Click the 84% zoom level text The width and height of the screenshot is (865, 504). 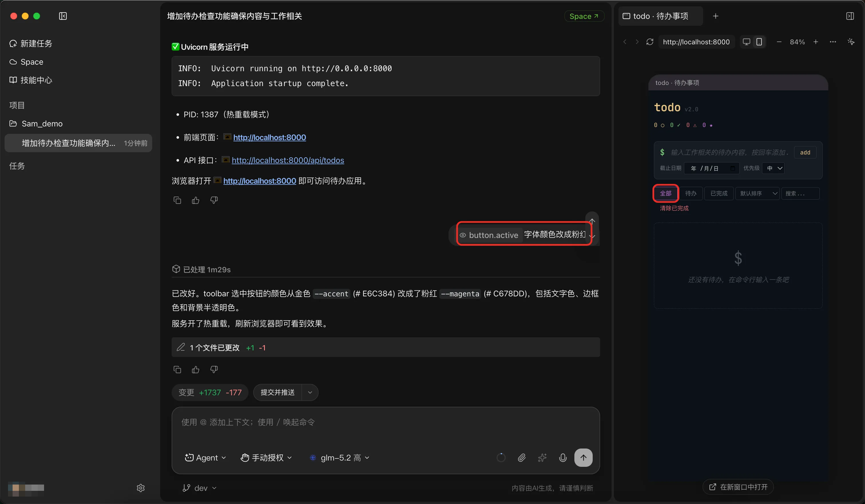click(797, 42)
